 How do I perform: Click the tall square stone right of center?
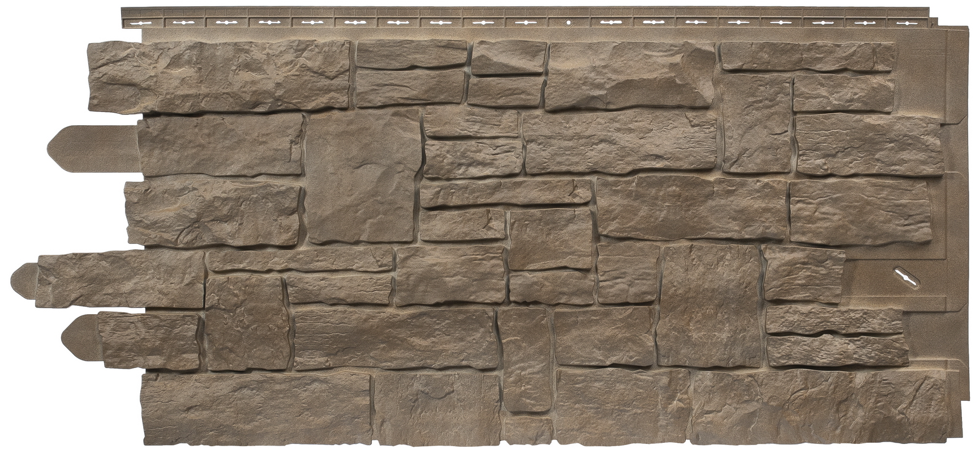tap(710, 306)
